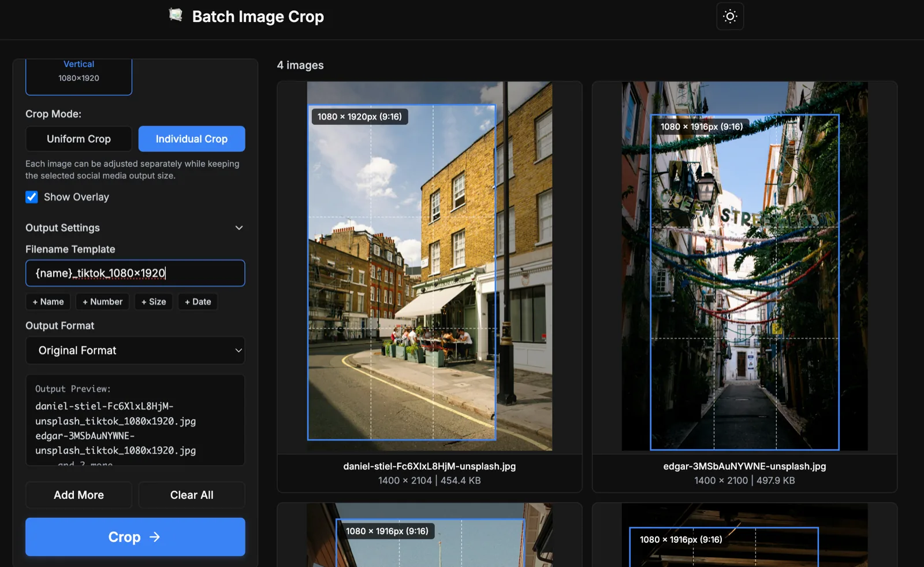This screenshot has height=567, width=924.
Task: Collapse the Output Settings section
Action: click(135, 228)
